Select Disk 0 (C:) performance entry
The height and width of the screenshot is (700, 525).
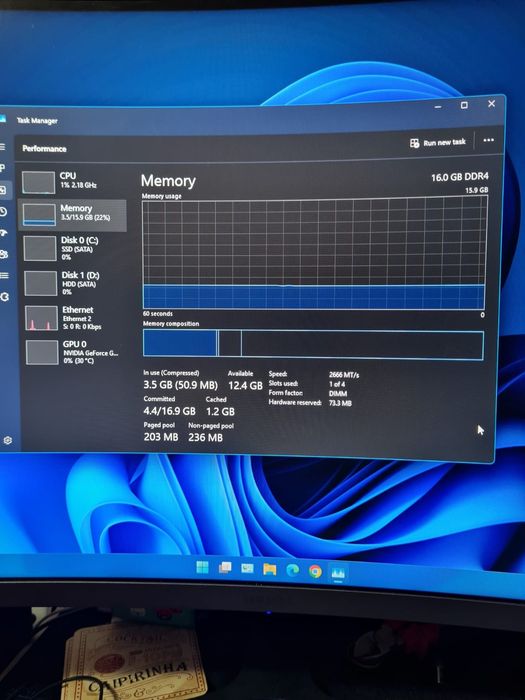click(74, 249)
